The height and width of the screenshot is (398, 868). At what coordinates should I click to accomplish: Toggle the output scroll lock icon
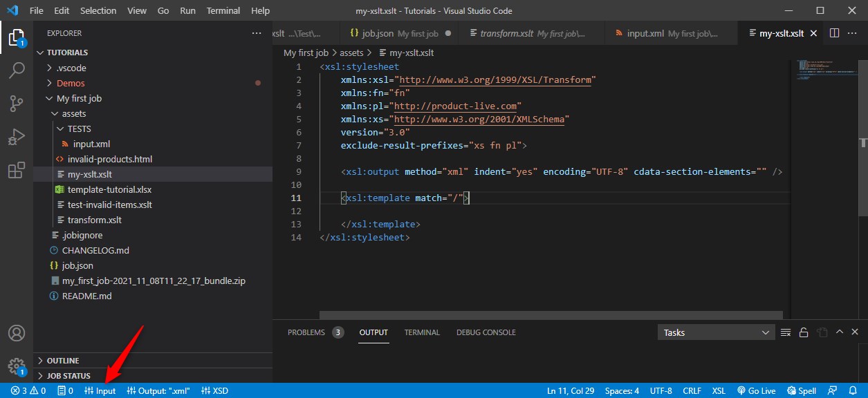(x=804, y=332)
